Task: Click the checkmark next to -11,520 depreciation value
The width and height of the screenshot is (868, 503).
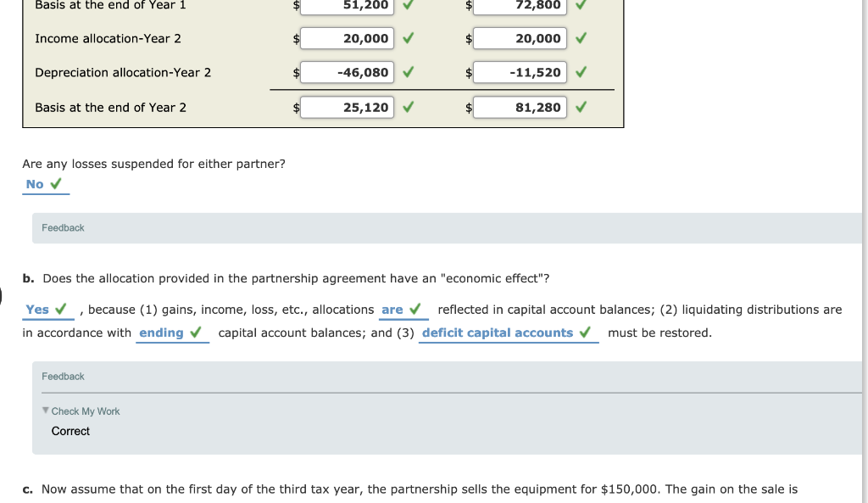Action: [x=580, y=72]
